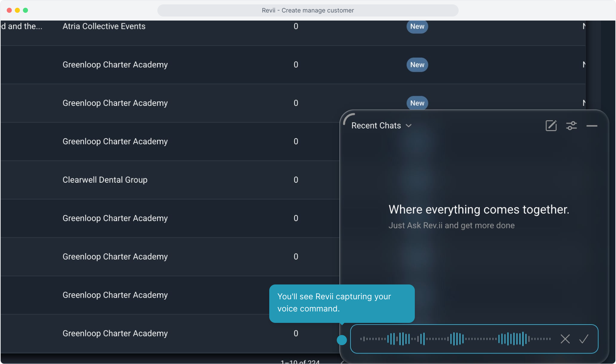Maximize the window with the green button
Image resolution: width=616 pixels, height=364 pixels.
pos(25,10)
